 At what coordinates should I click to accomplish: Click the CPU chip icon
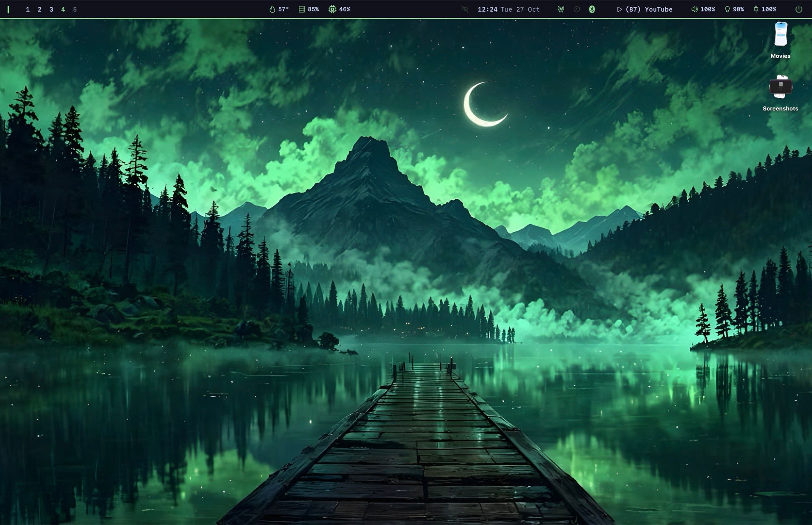[x=332, y=9]
